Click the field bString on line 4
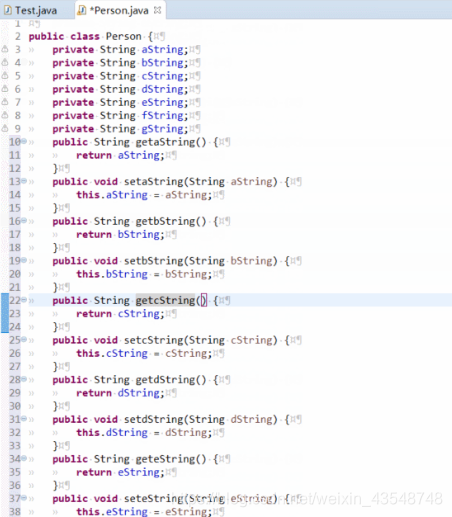The image size is (452, 517). (163, 63)
